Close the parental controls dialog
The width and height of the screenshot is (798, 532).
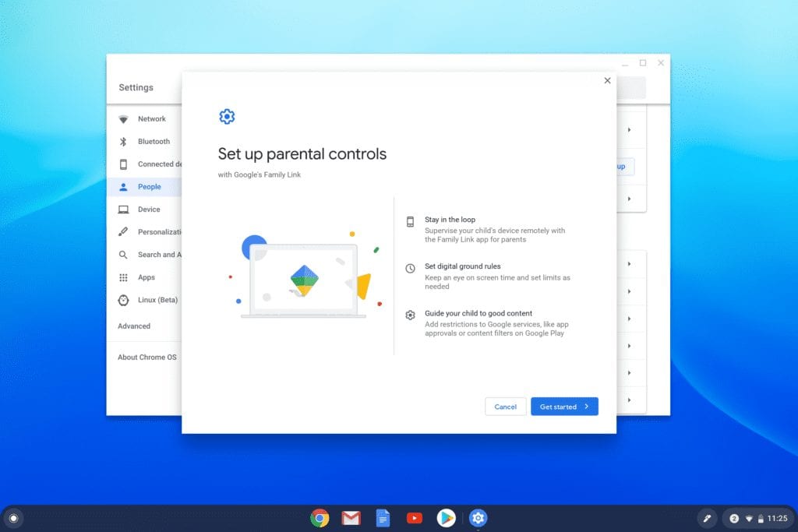click(x=607, y=80)
